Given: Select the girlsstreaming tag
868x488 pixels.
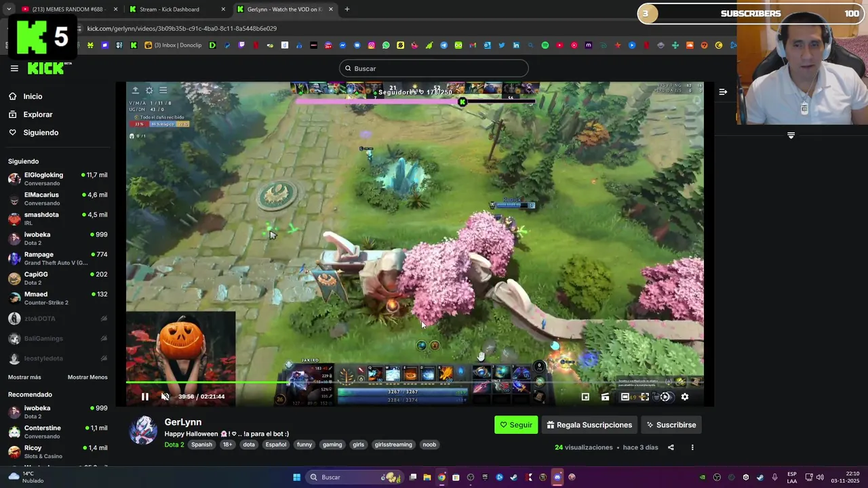Looking at the screenshot, I should (393, 445).
